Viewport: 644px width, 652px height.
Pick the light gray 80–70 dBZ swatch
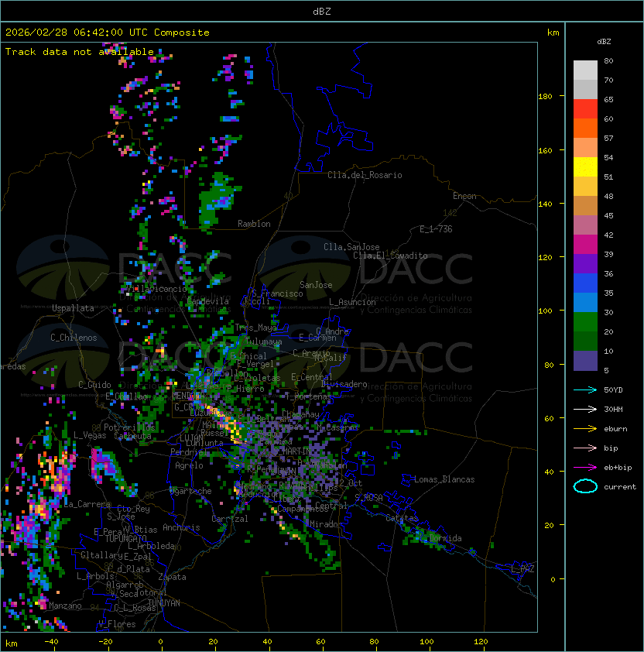[x=585, y=70]
